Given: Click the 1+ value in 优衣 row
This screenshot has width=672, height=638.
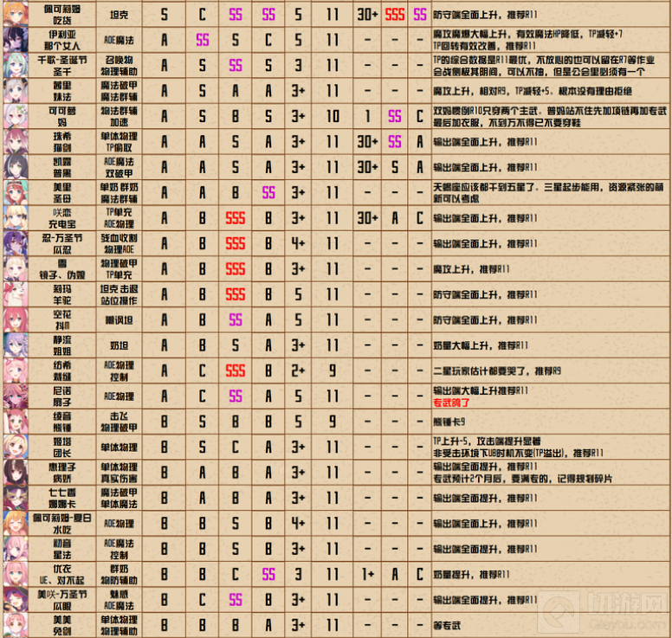Looking at the screenshot, I should point(368,575).
